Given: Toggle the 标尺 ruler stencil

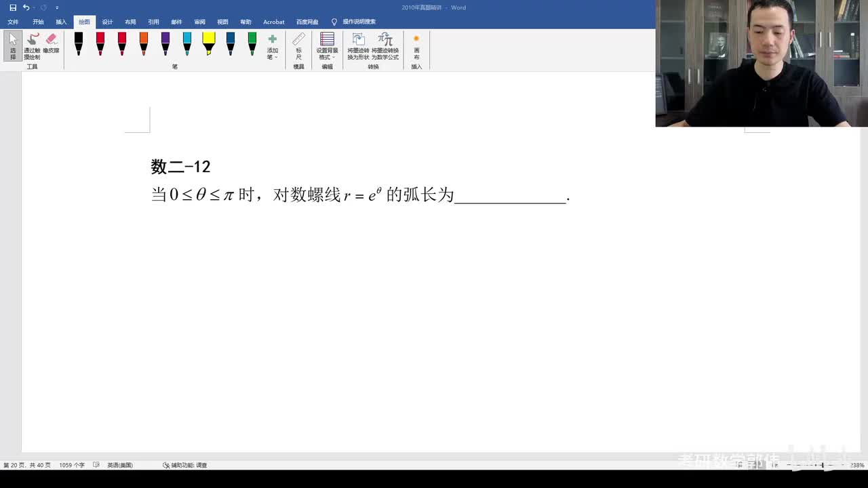Looking at the screenshot, I should coord(298,46).
